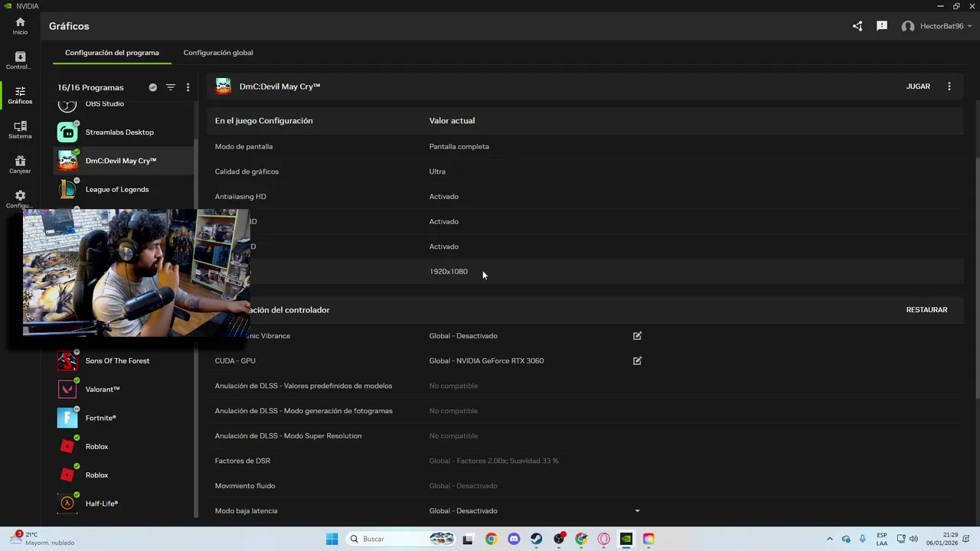The height and width of the screenshot is (551, 980).
Task: Click the Antialiasing HD setting label
Action: (x=240, y=197)
